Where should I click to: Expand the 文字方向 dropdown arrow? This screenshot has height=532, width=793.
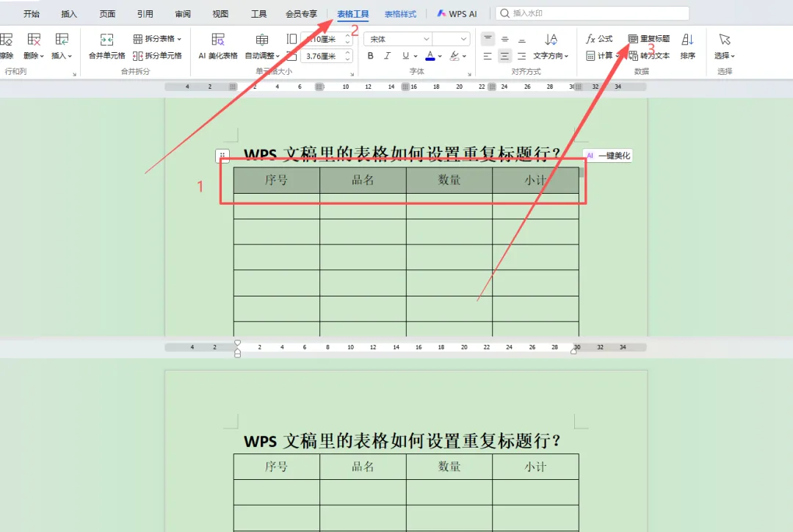566,56
